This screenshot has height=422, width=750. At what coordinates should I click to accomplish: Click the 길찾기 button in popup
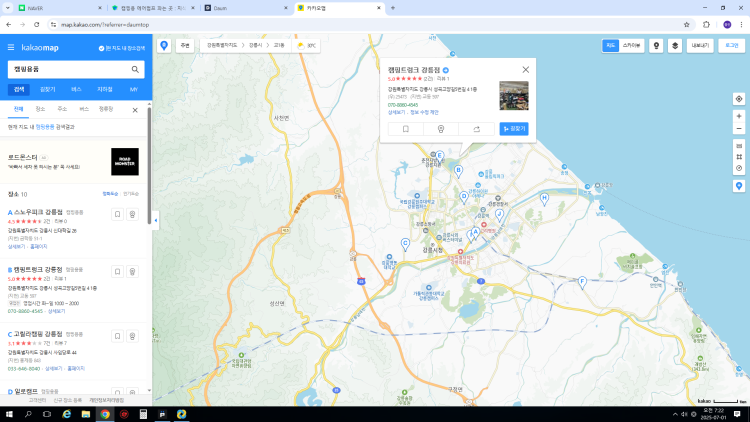514,129
